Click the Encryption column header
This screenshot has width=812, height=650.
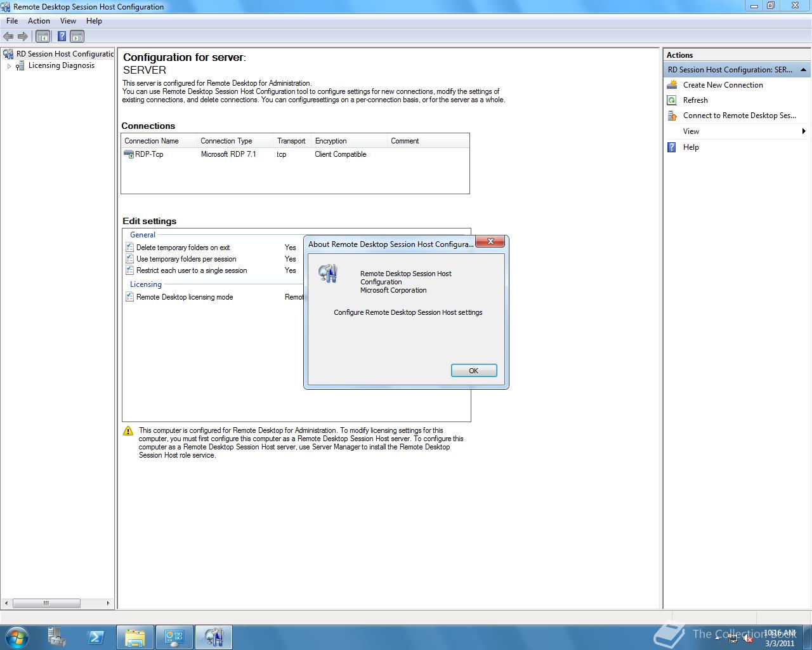pyautogui.click(x=349, y=141)
